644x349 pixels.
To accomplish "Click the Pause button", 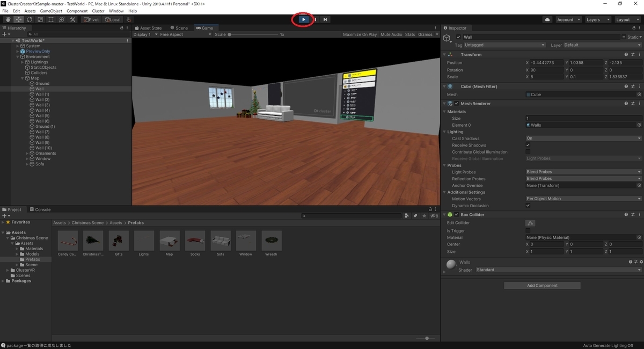I will pos(315,19).
